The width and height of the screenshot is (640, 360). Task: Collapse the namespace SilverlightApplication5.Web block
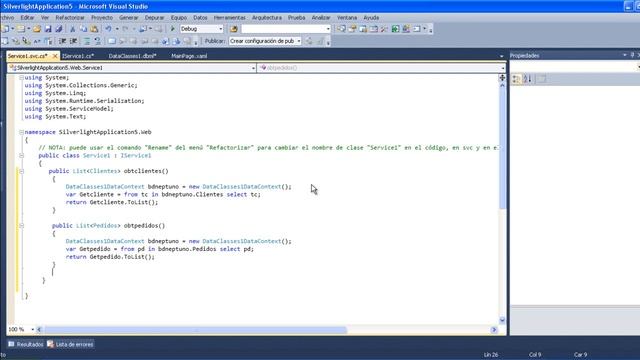(x=21, y=132)
